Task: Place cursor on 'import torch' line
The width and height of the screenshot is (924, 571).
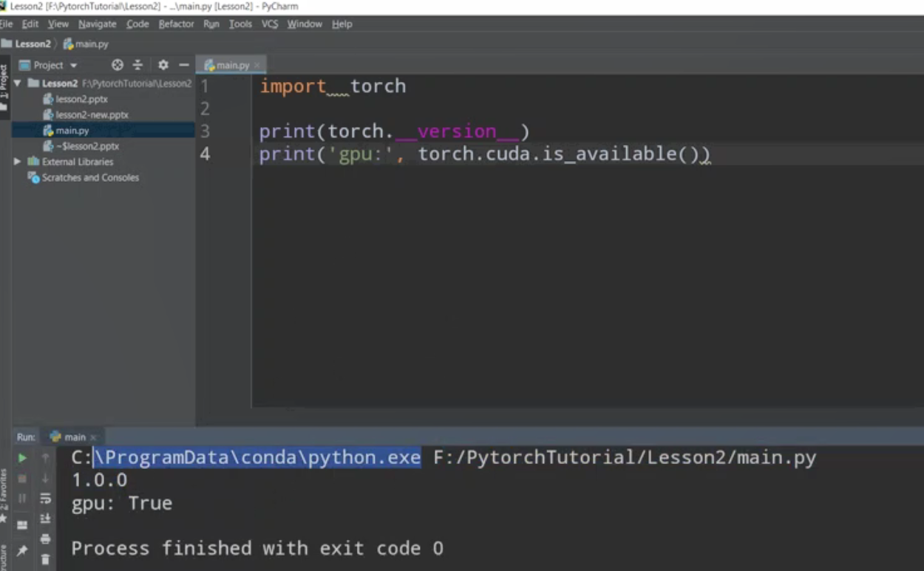Action: 333,86
